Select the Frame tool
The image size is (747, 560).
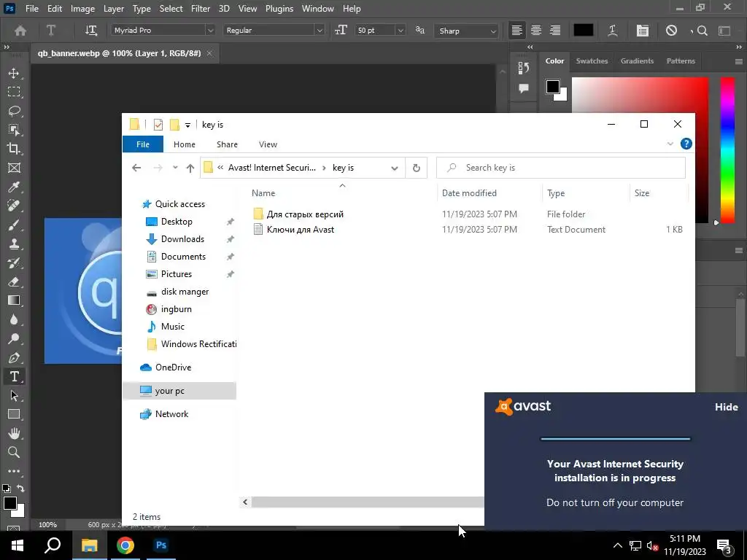(14, 168)
